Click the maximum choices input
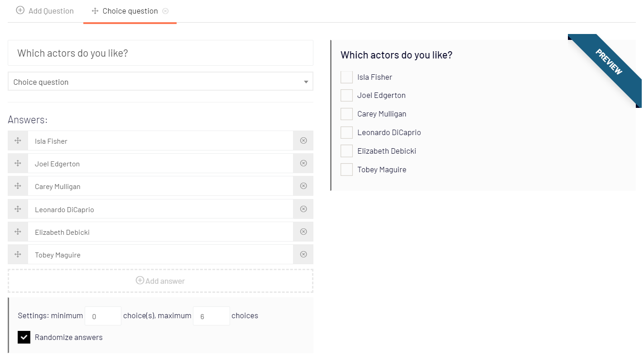644x359 pixels. (211, 316)
